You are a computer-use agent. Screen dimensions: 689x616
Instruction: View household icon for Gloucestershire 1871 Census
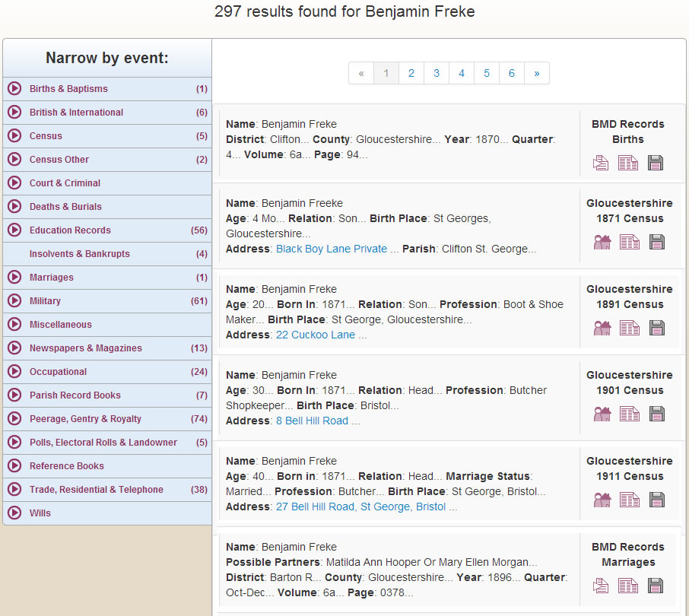coord(602,242)
